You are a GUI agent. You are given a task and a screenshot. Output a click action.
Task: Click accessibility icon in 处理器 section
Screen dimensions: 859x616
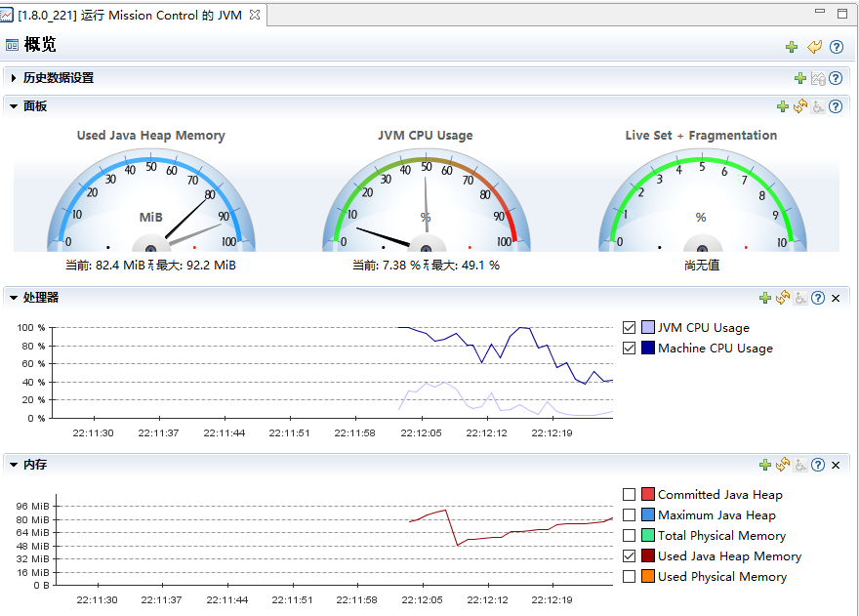click(800, 298)
